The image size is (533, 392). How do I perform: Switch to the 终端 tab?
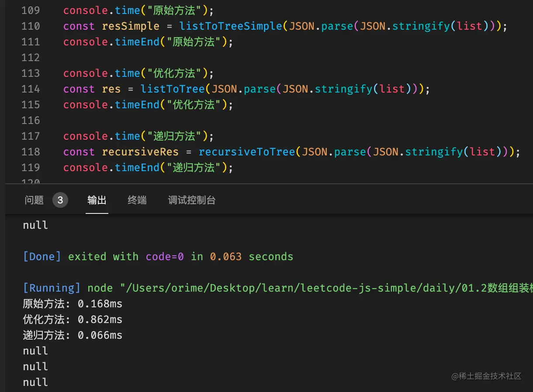tap(137, 200)
